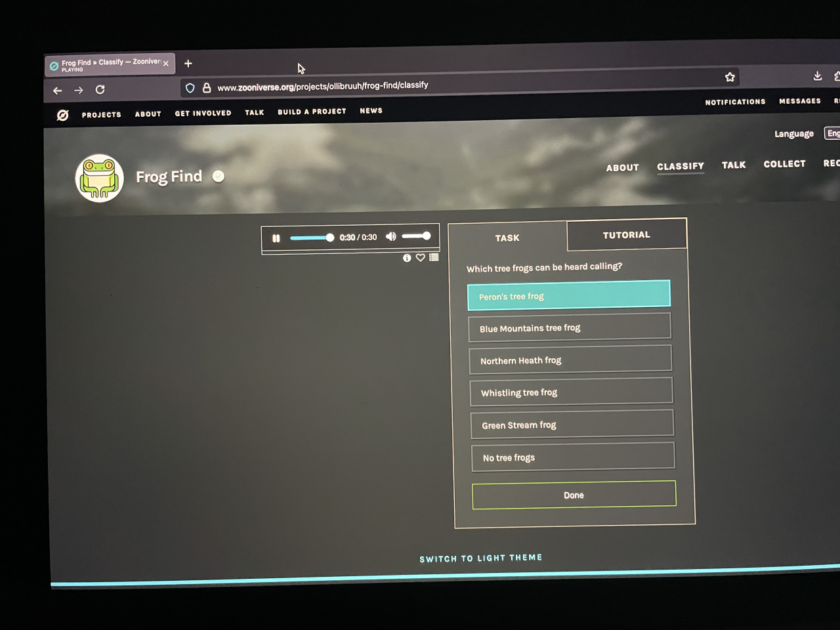This screenshot has height=630, width=840.
Task: Select the Frog Find Classify browser tab
Action: click(x=109, y=65)
